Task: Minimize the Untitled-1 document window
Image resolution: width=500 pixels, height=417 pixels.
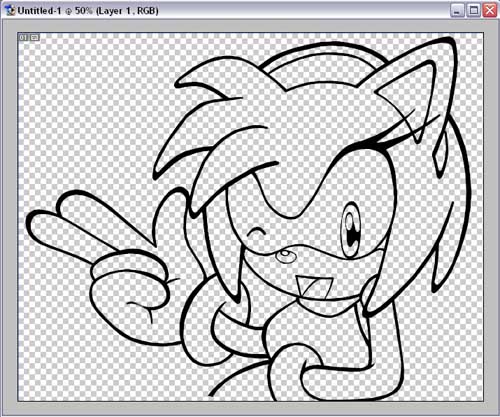Action: [x=457, y=10]
